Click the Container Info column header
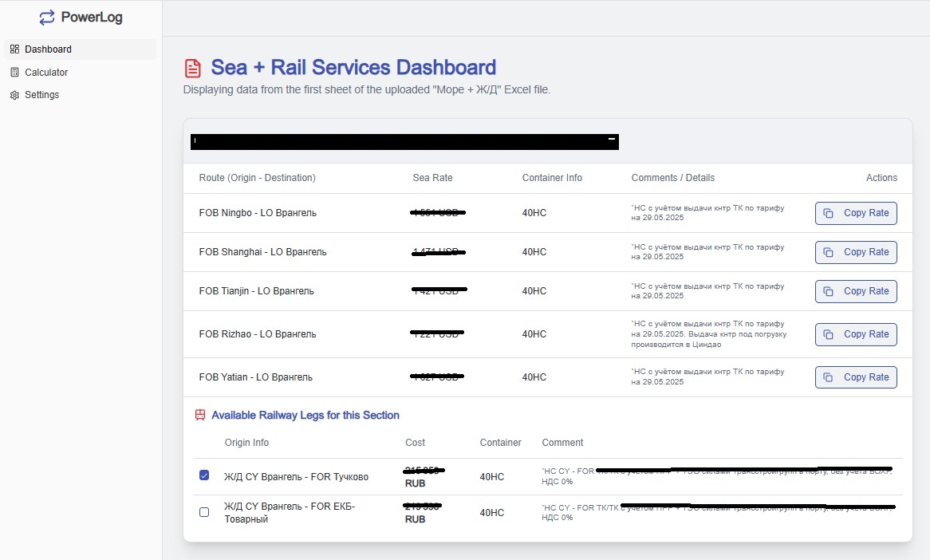This screenshot has width=930, height=560. (552, 178)
